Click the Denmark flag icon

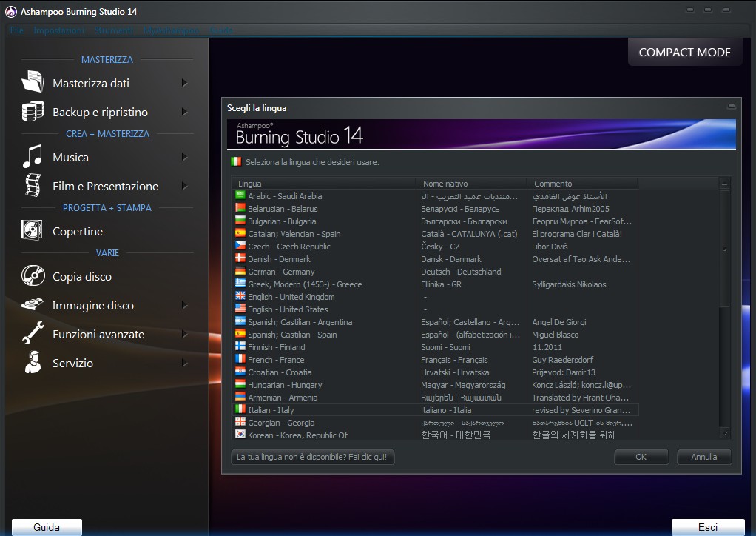(x=240, y=258)
